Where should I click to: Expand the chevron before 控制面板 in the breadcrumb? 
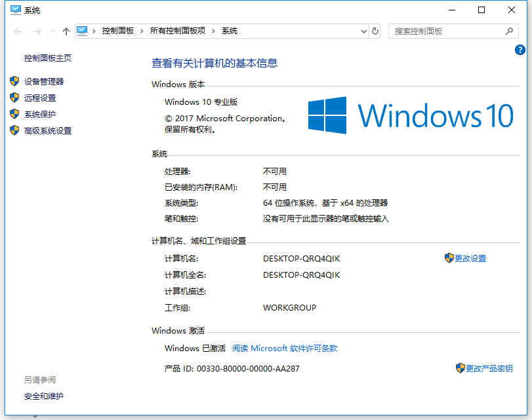(94, 31)
